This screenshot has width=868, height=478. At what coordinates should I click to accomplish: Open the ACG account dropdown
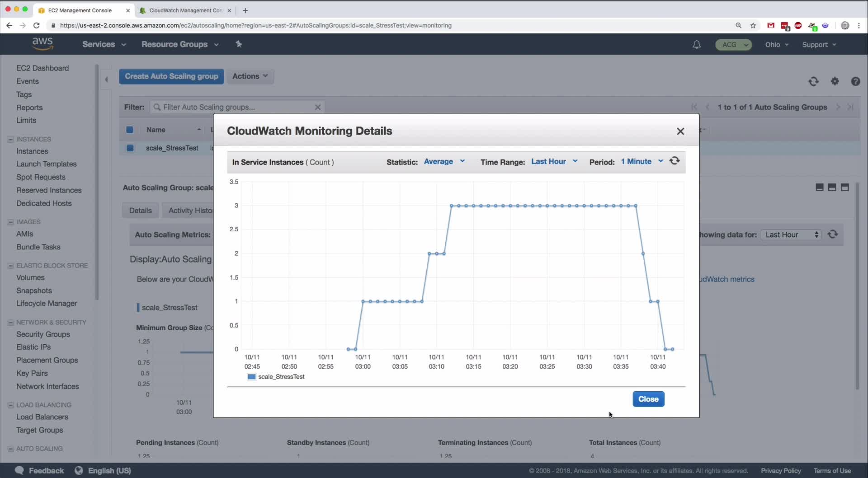pyautogui.click(x=733, y=44)
